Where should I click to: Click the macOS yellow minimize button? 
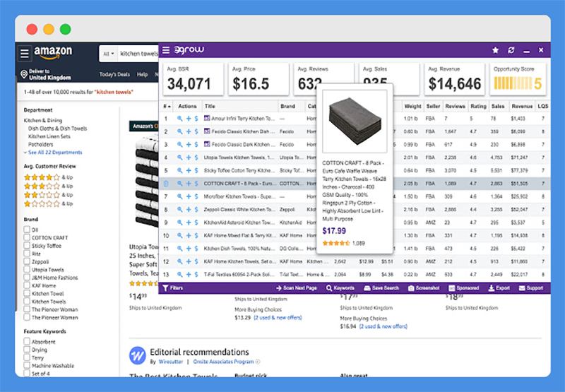pyautogui.click(x=49, y=29)
